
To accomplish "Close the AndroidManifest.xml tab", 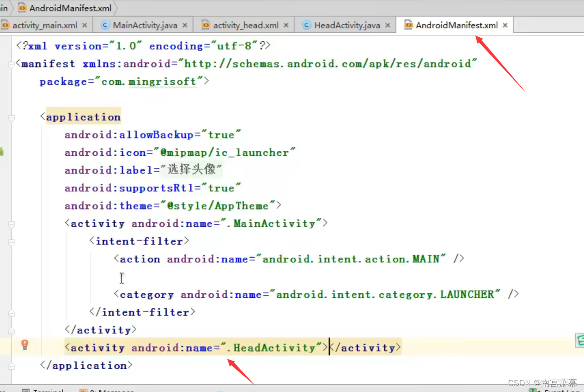I will pos(505,25).
